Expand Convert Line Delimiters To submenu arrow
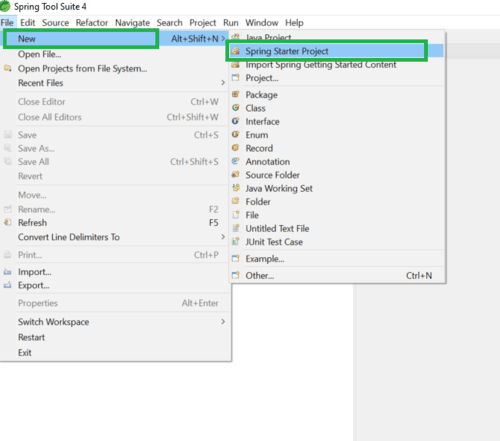The height and width of the screenshot is (441, 500). (x=223, y=237)
